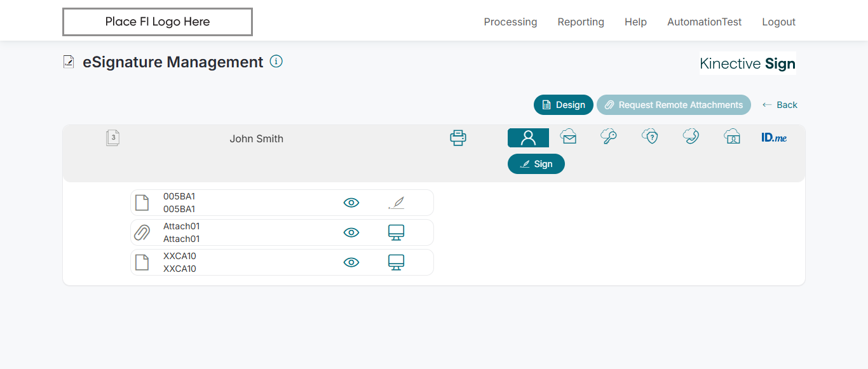View the 005BA1 document with eye icon
This screenshot has height=369, width=868.
(351, 203)
